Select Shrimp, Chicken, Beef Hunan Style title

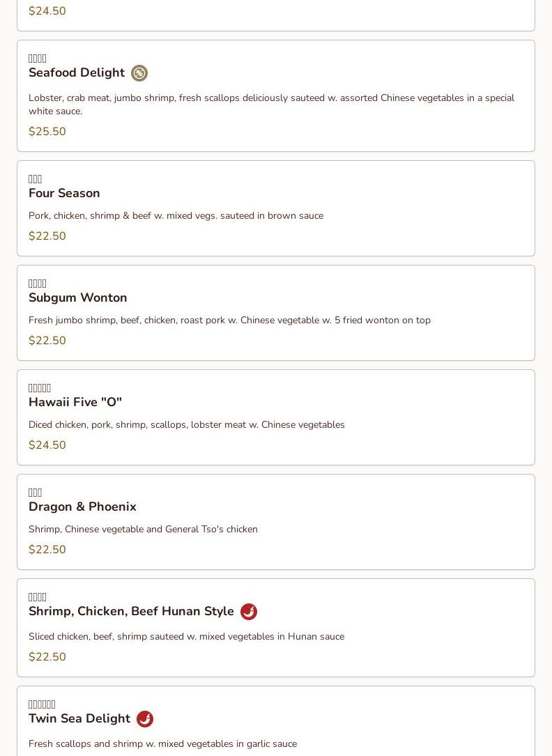131,611
